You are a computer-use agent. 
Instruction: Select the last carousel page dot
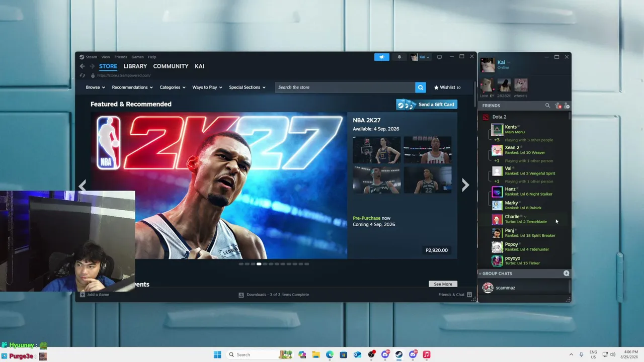(x=307, y=264)
